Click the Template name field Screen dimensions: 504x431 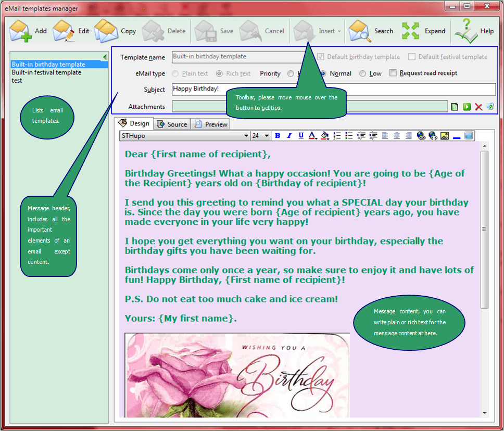coord(238,57)
